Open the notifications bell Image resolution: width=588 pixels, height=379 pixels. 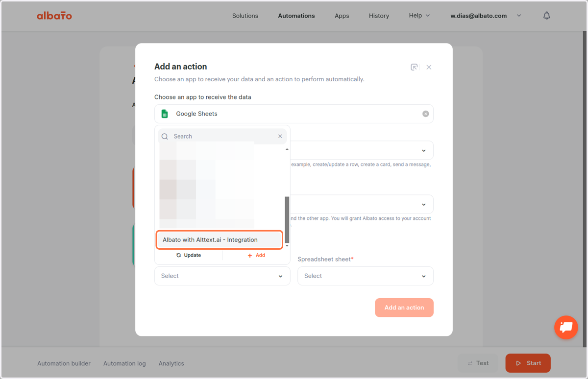pyautogui.click(x=547, y=16)
